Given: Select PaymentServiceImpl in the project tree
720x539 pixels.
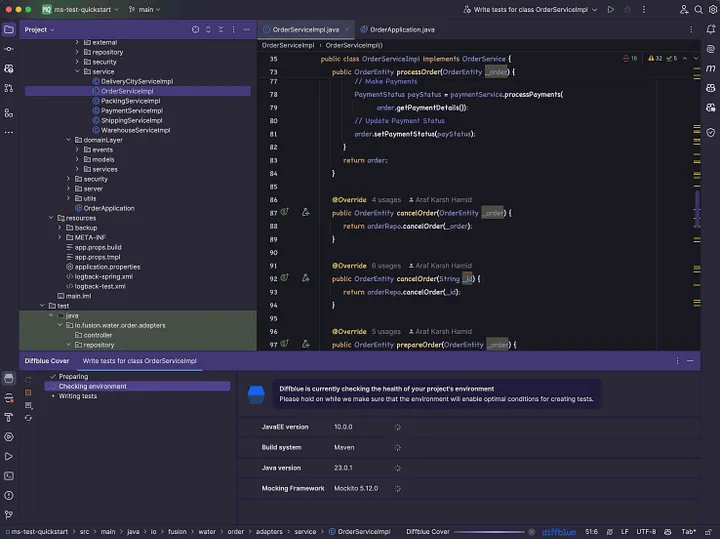Looking at the screenshot, I should coord(131,110).
